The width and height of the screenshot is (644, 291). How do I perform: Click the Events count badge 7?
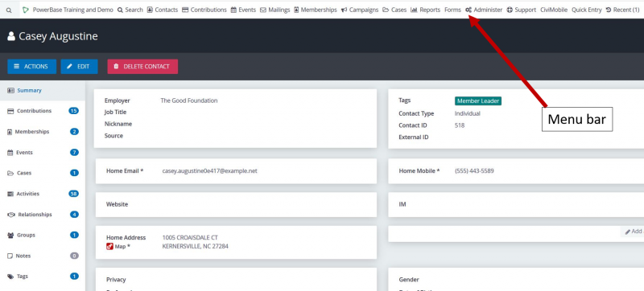point(74,153)
